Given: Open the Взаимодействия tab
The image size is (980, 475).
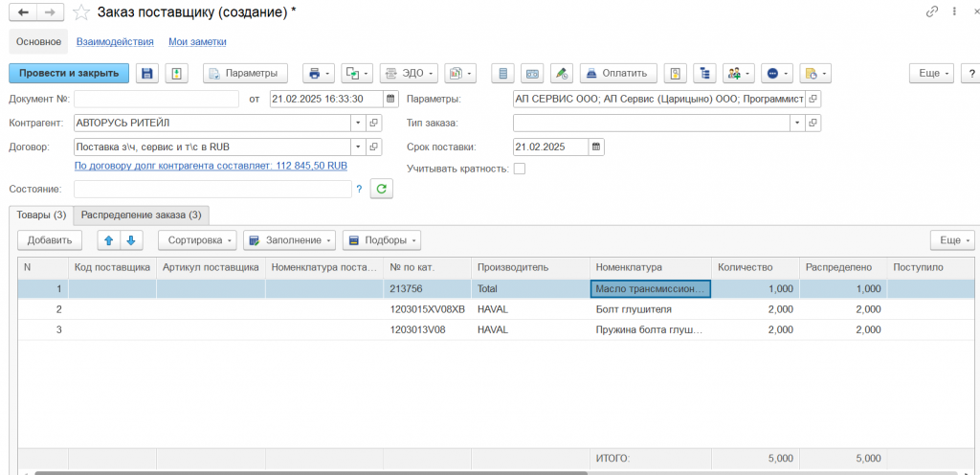Looking at the screenshot, I should point(115,42).
